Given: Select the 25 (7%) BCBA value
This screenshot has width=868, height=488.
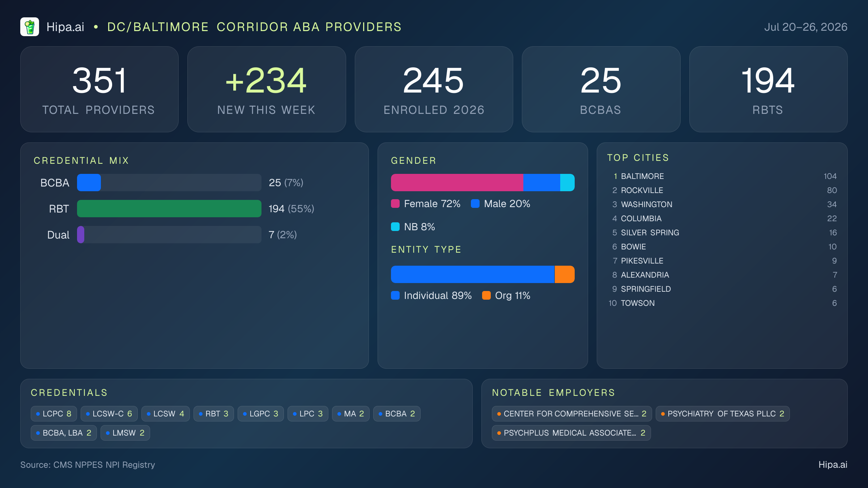Looking at the screenshot, I should pyautogui.click(x=286, y=183).
